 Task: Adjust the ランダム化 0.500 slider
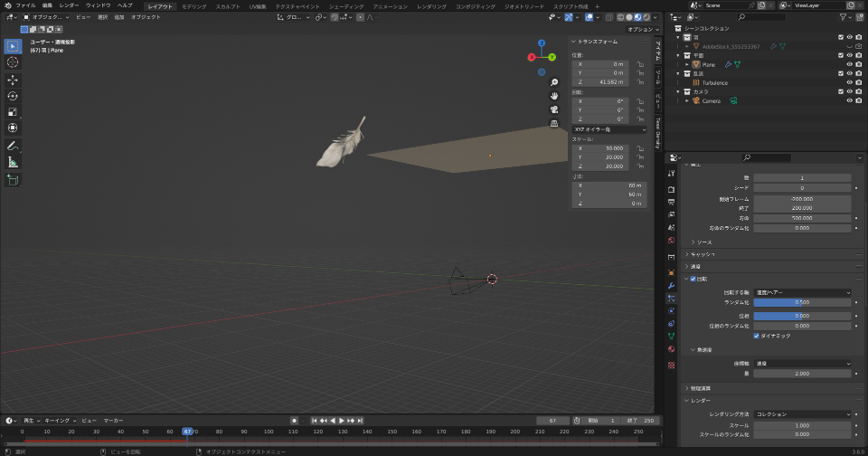[802, 302]
